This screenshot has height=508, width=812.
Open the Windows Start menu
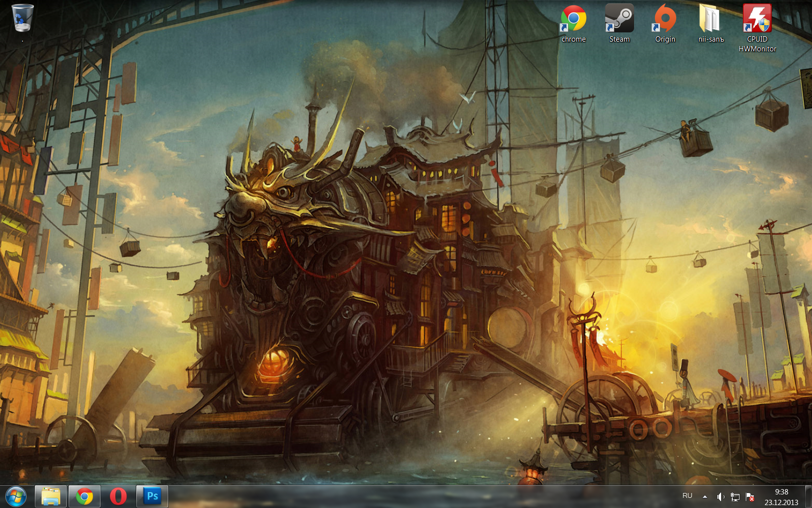(x=16, y=496)
